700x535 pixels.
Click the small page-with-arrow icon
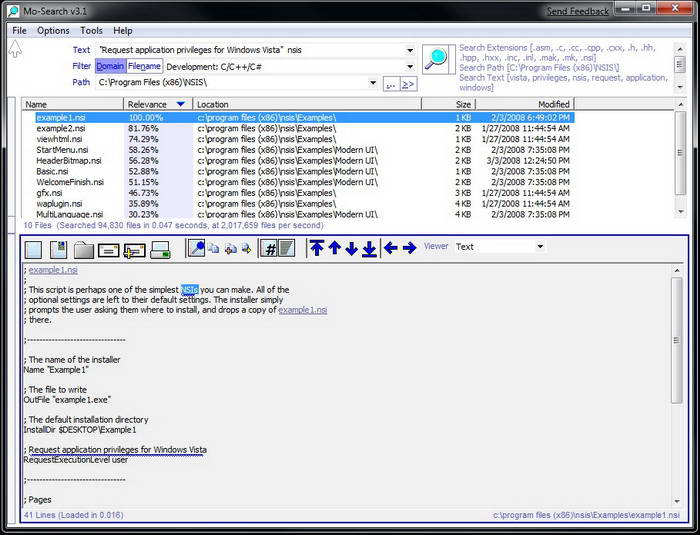(x=246, y=248)
